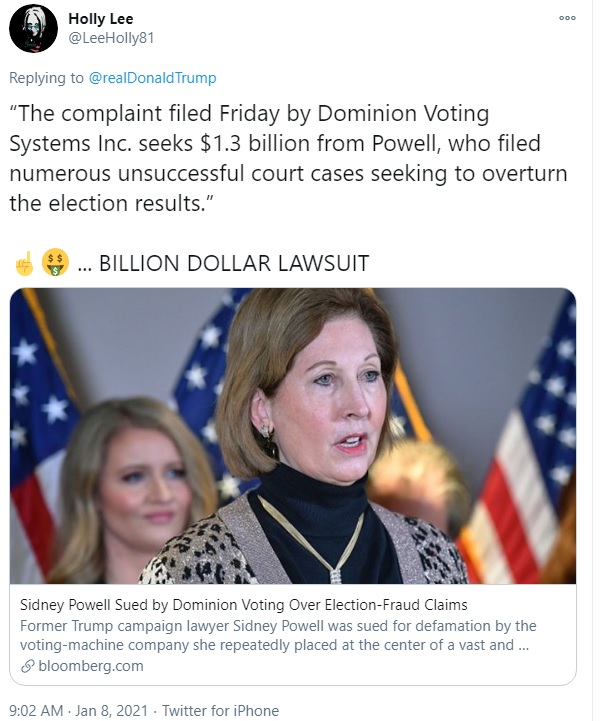Open the tweet's more options menu
Viewport: 600px width, 721px height.
567,18
